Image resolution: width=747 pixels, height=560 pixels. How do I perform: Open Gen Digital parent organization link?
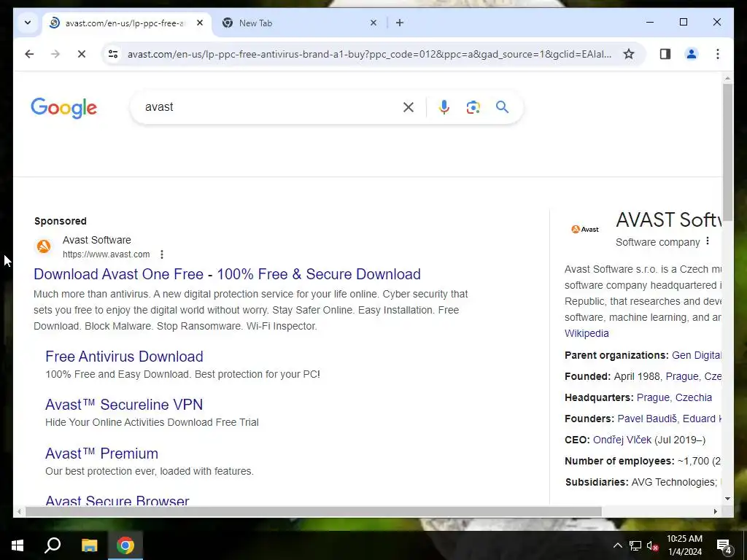click(696, 355)
